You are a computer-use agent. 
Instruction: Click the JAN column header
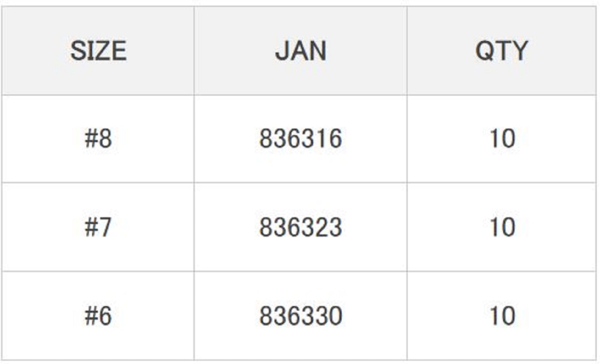tap(301, 51)
